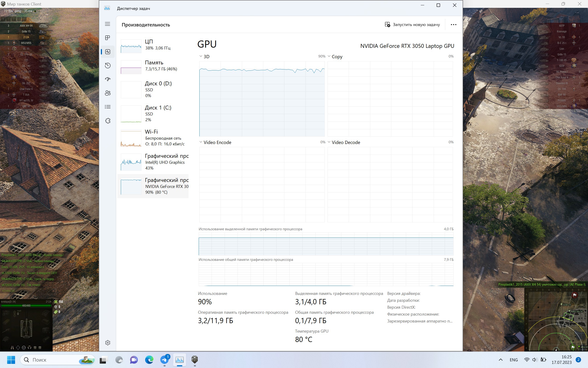Screen dimensions: 588x368
Task: Select the ЦП performance entry
Action: [153, 46]
